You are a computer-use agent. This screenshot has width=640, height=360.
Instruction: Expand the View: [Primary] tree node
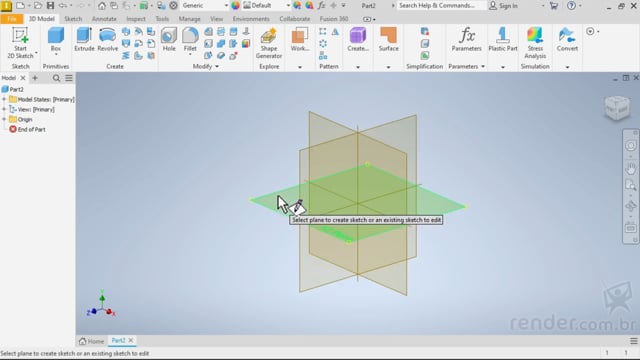[x=4, y=109]
